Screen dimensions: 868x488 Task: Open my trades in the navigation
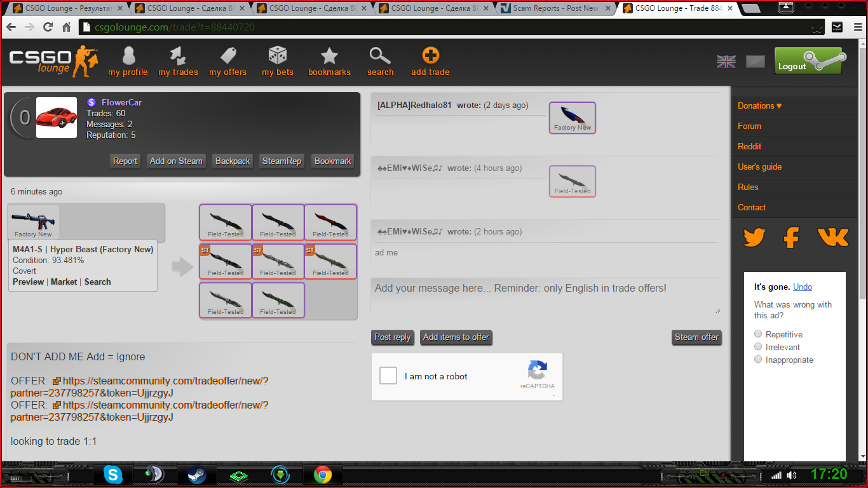pyautogui.click(x=178, y=57)
